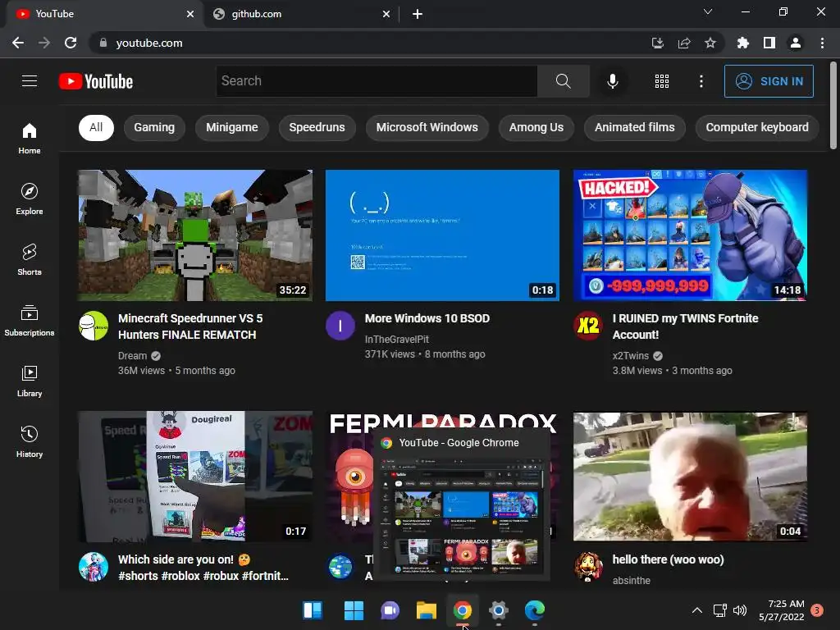The height and width of the screenshot is (630, 840).
Task: Click the YouTube logo
Action: (96, 81)
